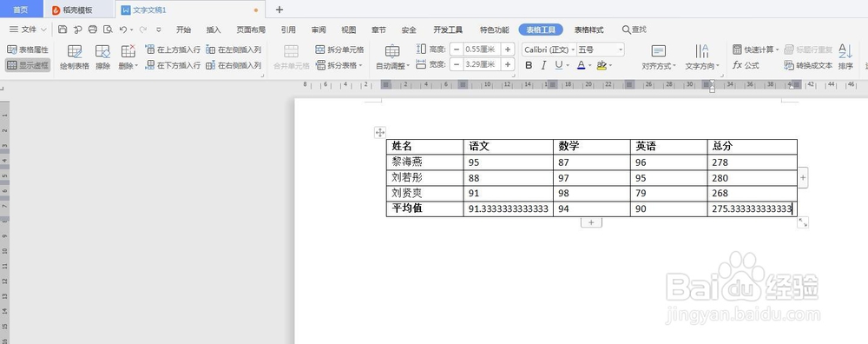This screenshot has height=344, width=868.
Task: Click the Redo arrow icon
Action: click(x=143, y=30)
